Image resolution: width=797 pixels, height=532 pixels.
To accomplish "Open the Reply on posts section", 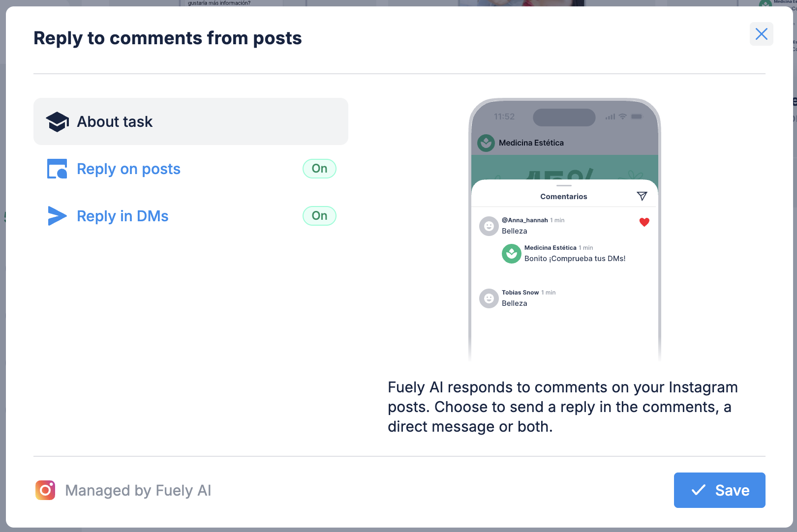I will point(128,169).
